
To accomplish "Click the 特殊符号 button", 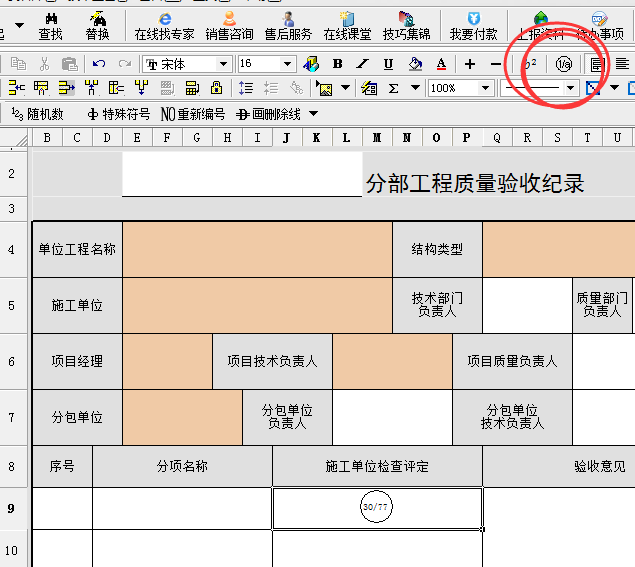I will (118, 114).
